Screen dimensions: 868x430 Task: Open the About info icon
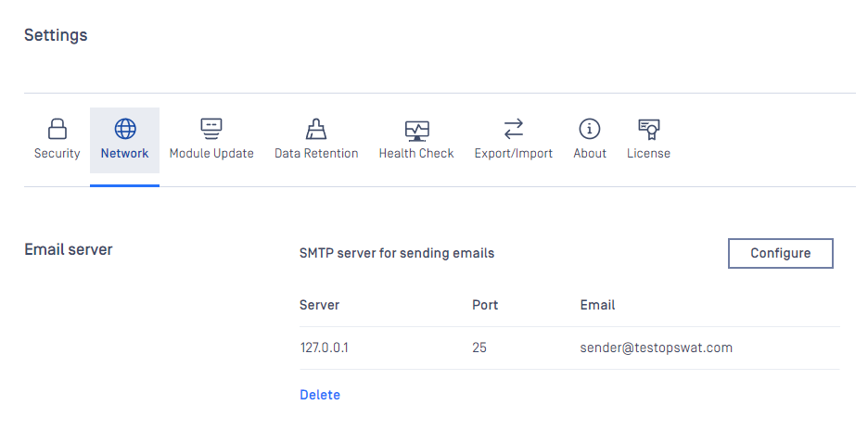(x=590, y=129)
